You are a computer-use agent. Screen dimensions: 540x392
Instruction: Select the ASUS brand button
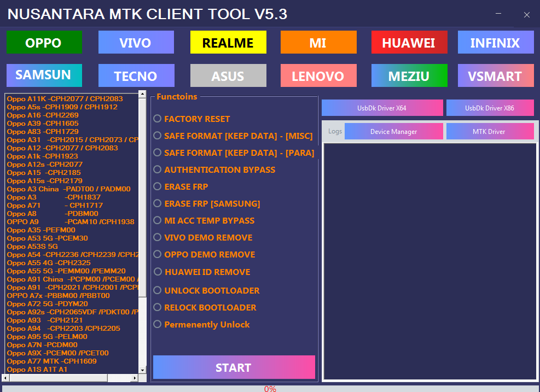(x=228, y=75)
